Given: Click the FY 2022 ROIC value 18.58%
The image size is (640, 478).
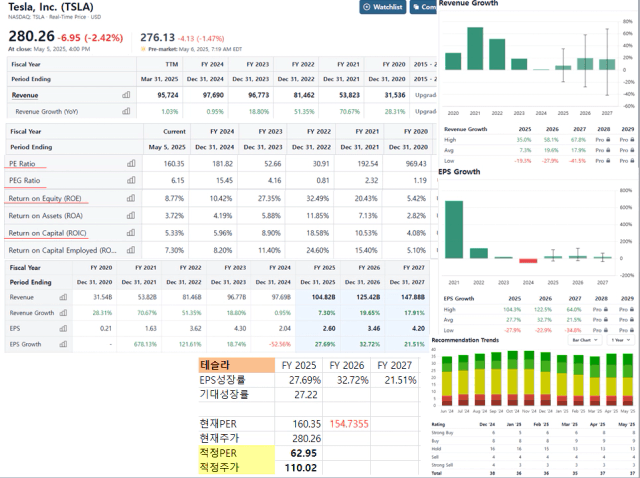Looking at the screenshot, I should [x=318, y=233].
